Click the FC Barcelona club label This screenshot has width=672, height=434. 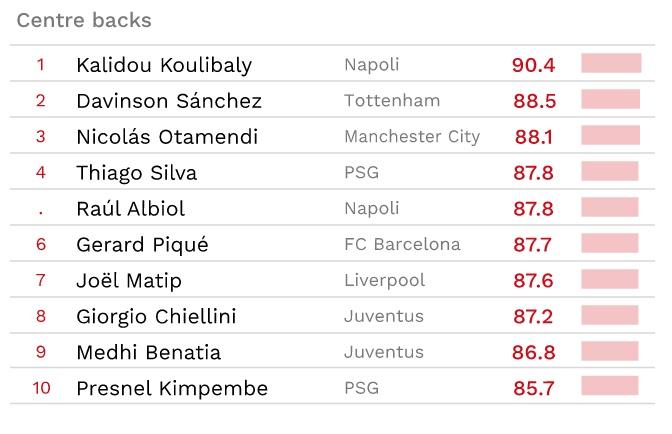coord(402,245)
